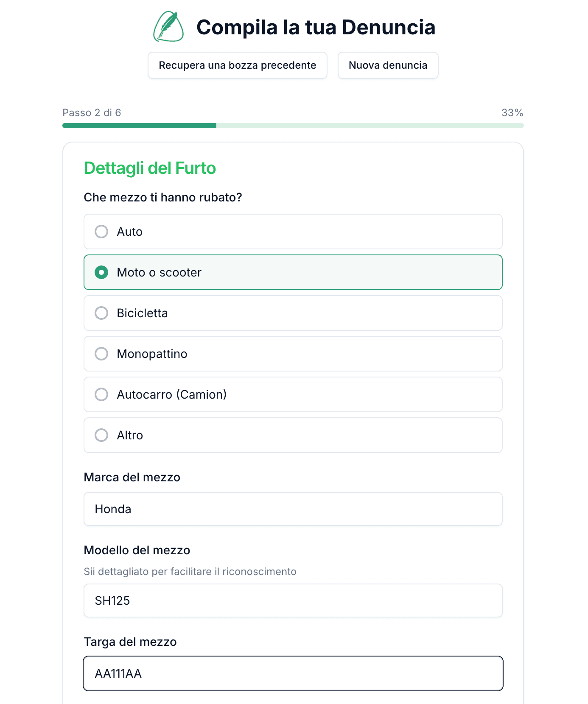Click the Dettagli del Furto heading

point(150,168)
